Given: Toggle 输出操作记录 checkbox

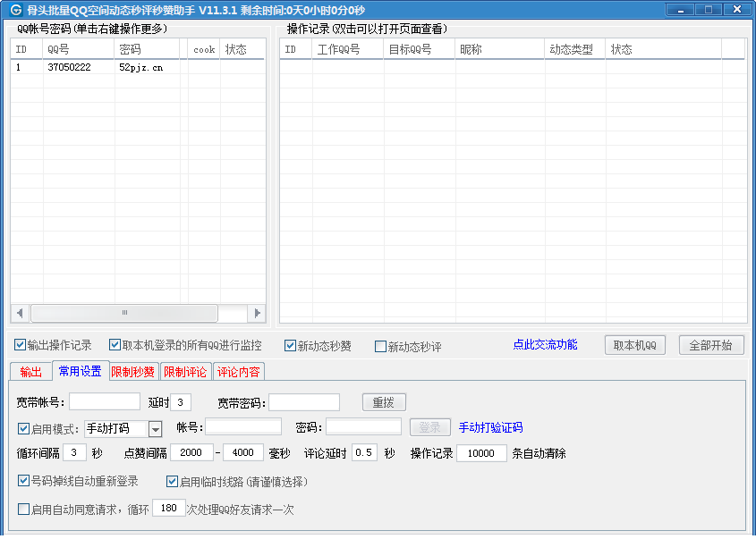Looking at the screenshot, I should point(20,345).
